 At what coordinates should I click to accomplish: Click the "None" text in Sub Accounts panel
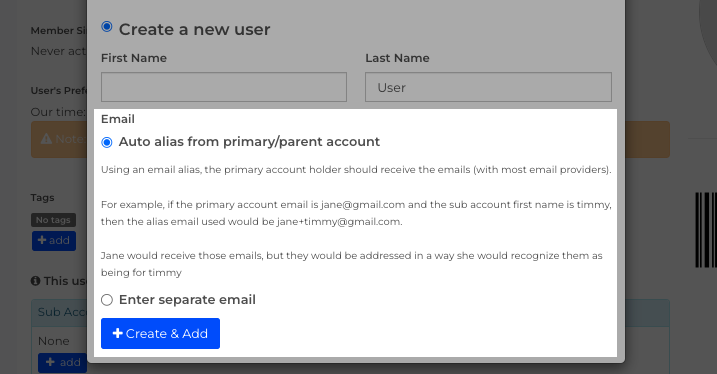click(54, 341)
